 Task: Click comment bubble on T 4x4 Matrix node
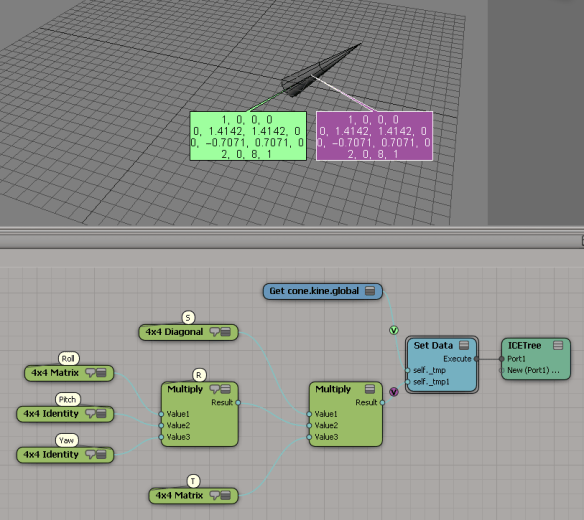pos(214,495)
